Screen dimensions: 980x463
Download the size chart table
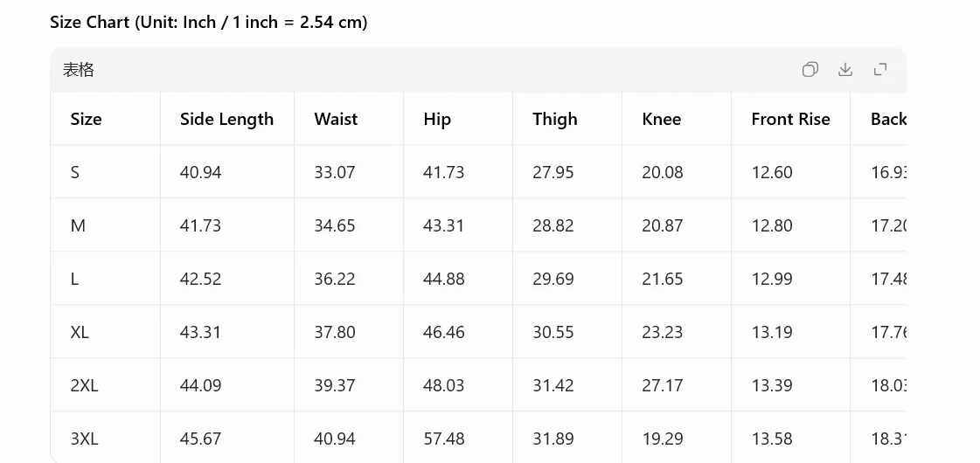(x=845, y=69)
